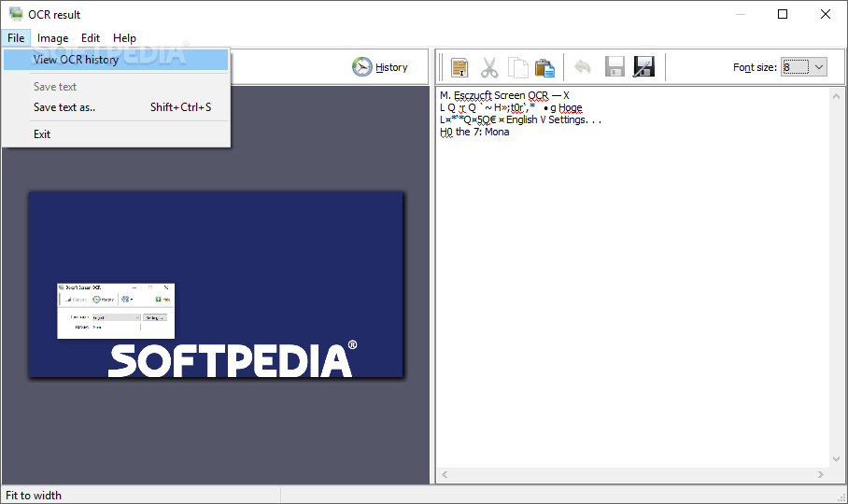Image resolution: width=848 pixels, height=504 pixels.
Task: Click the undo arrow icon
Action: (583, 67)
